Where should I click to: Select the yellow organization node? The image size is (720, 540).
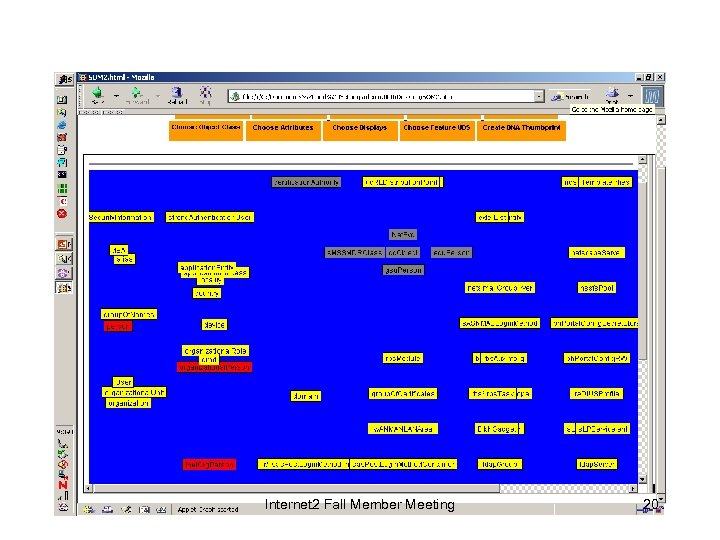[x=128, y=403]
